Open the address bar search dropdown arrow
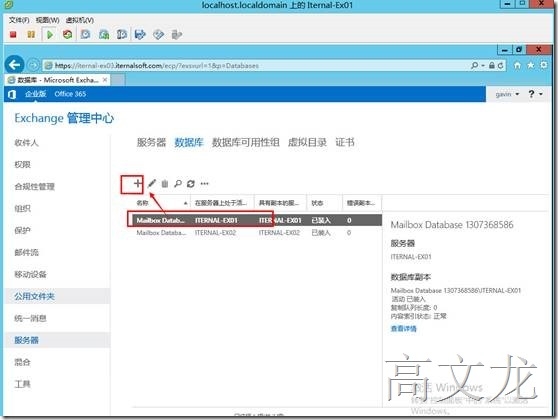Viewport: 558px width, 420px height. (x=483, y=65)
